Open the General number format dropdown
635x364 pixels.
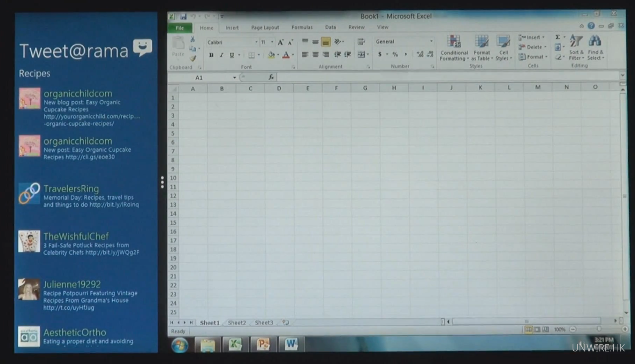pos(431,41)
